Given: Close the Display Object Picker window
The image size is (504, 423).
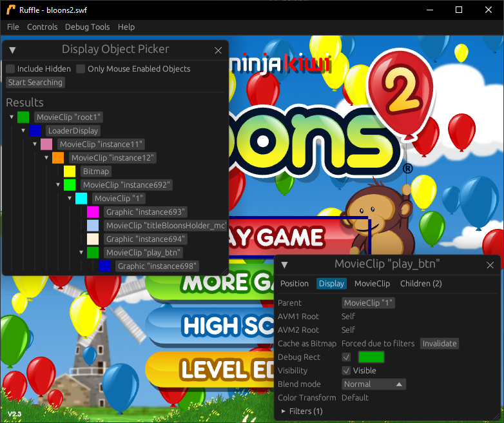Looking at the screenshot, I should tap(218, 50).
